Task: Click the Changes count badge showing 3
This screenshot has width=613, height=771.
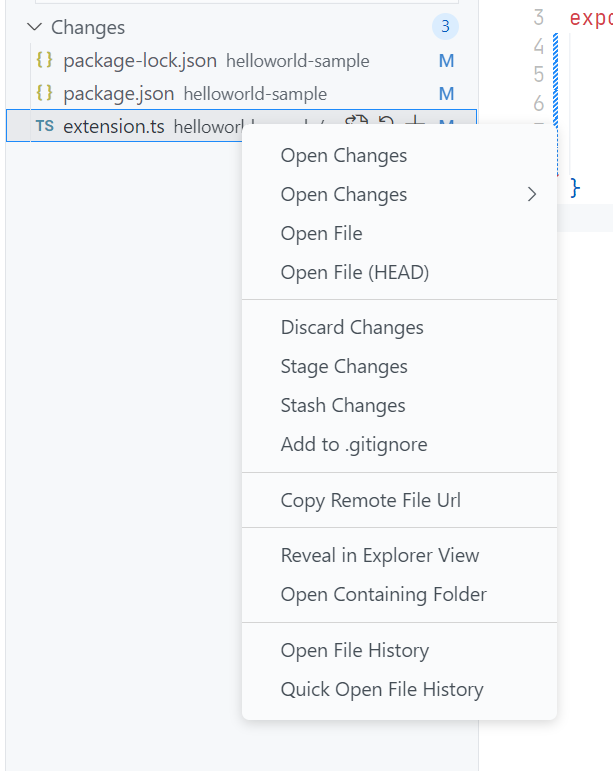Action: coord(445,27)
